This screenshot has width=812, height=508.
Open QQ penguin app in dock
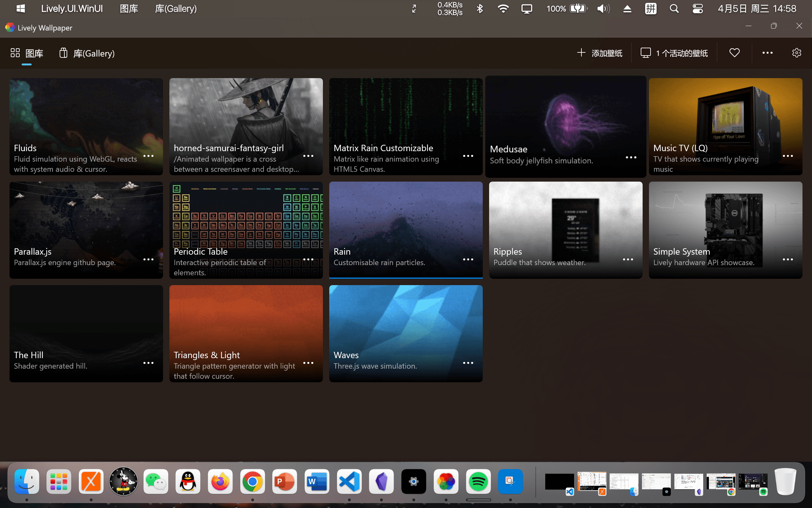[188, 481]
